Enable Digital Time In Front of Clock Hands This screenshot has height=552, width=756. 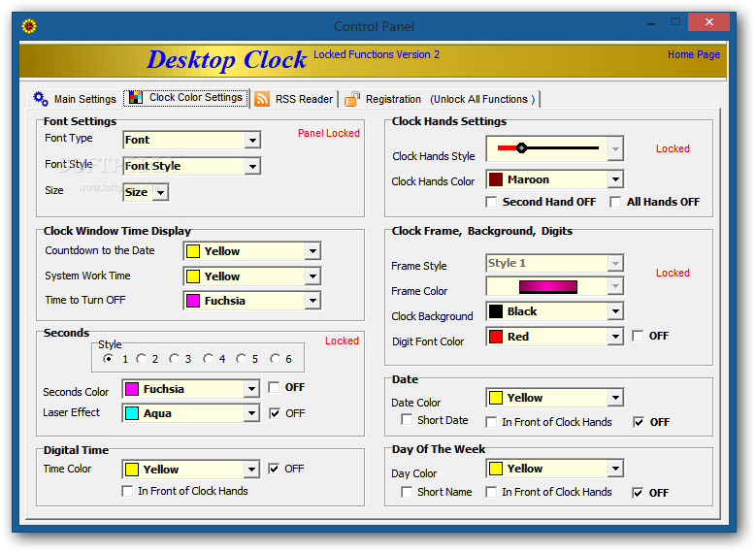coord(128,491)
